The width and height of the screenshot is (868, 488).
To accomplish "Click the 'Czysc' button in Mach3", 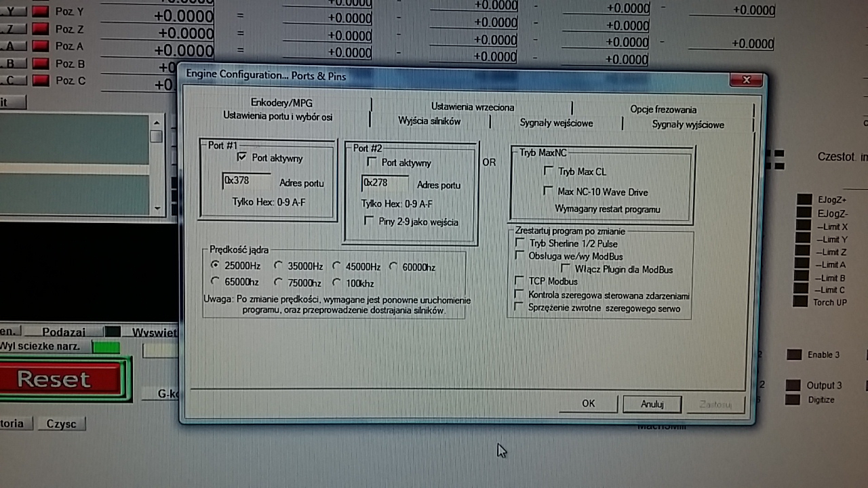I will click(x=61, y=424).
